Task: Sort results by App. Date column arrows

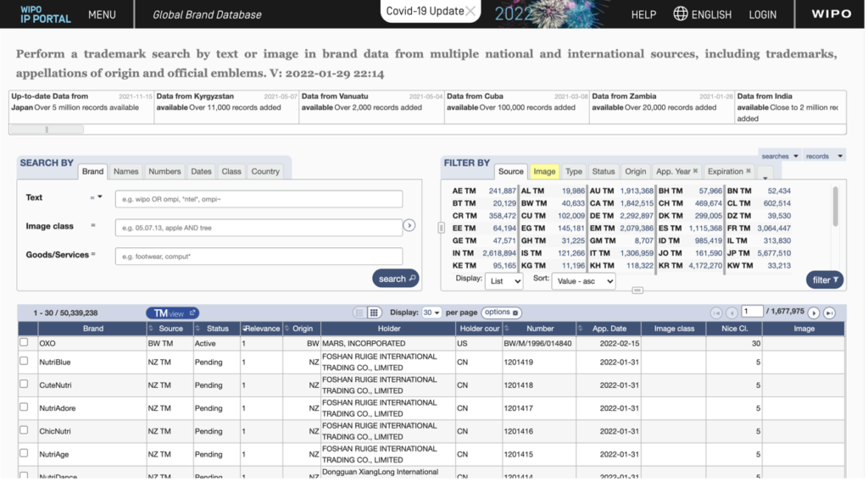Action: coord(580,329)
